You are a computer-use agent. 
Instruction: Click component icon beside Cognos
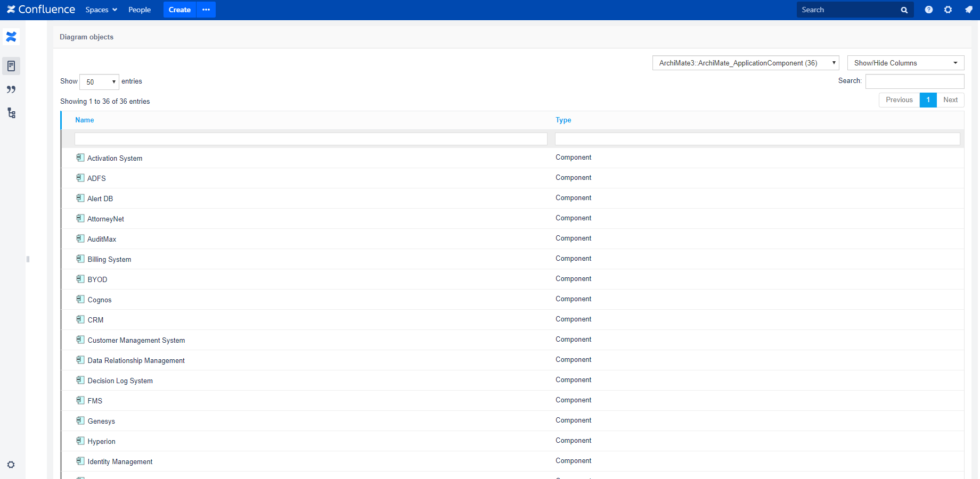pos(80,299)
